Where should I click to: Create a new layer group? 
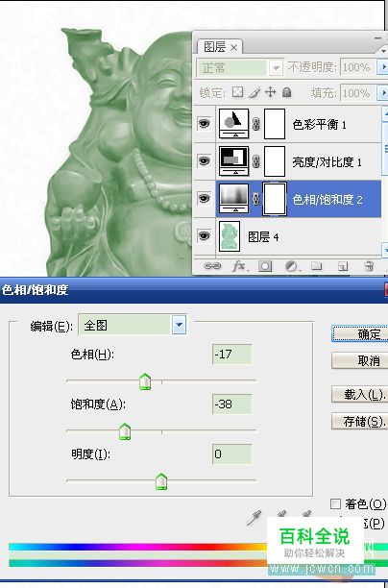pyautogui.click(x=317, y=266)
